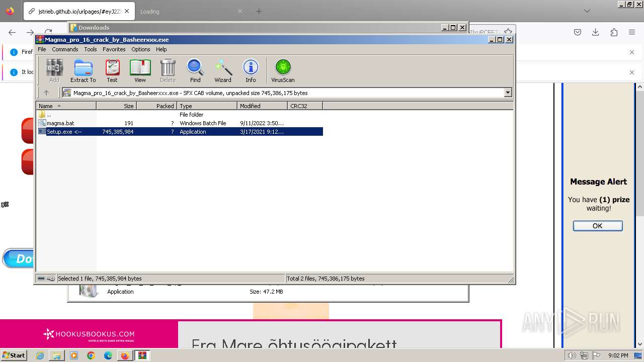Open a new Firefox tab
The width and height of the screenshot is (644, 362).
click(x=259, y=11)
